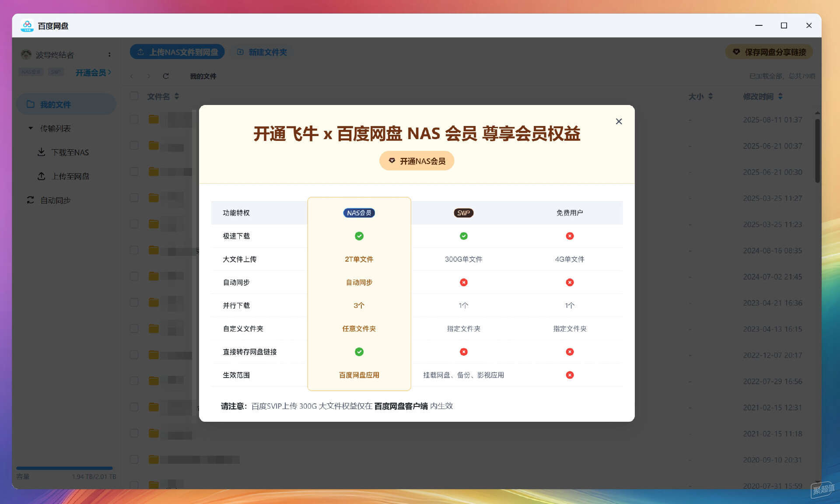Click the NAS会员 tag under username

tap(31, 72)
